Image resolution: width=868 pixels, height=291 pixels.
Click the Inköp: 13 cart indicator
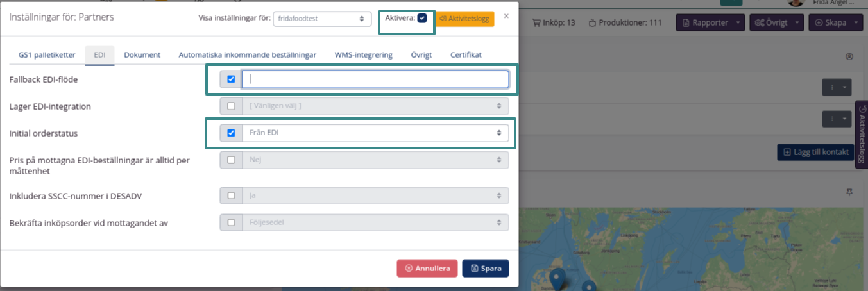554,22
